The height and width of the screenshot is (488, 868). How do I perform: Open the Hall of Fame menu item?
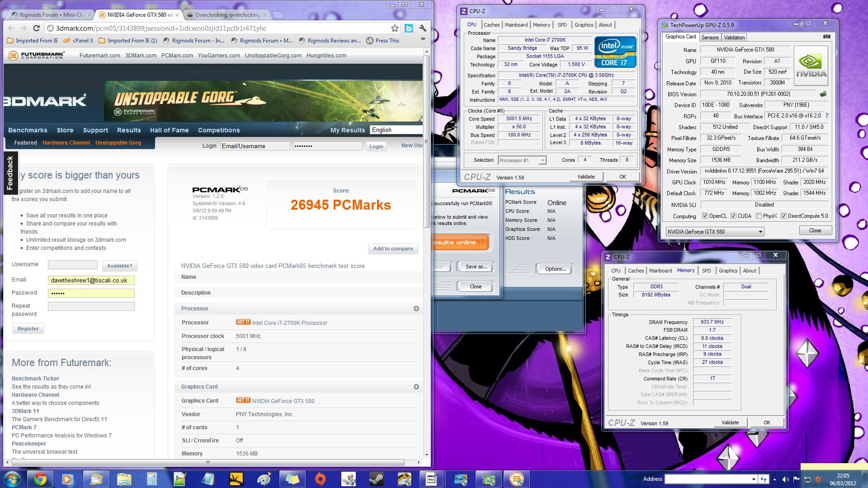point(169,130)
